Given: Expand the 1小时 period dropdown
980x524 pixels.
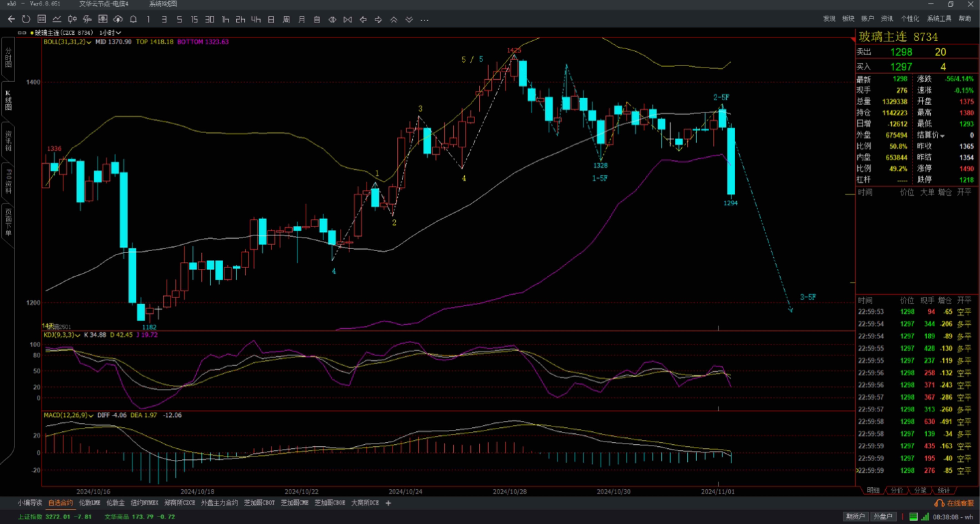Looking at the screenshot, I should pyautogui.click(x=110, y=33).
